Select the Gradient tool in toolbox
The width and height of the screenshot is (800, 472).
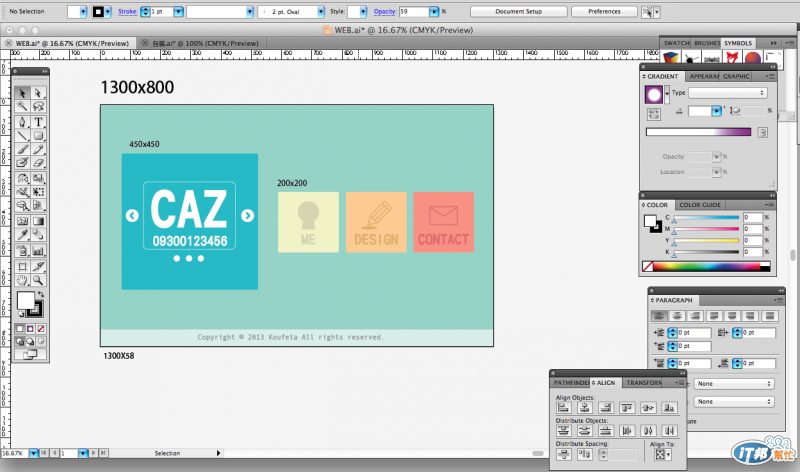tap(38, 221)
